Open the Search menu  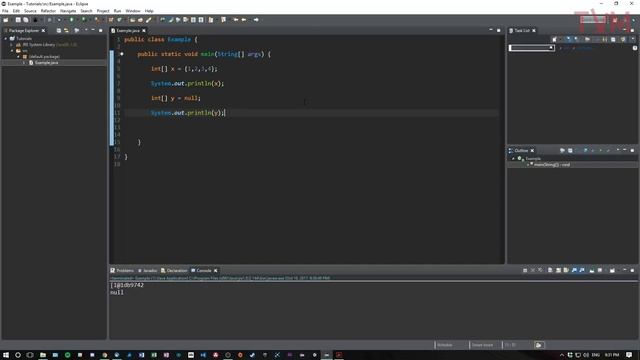point(86,11)
